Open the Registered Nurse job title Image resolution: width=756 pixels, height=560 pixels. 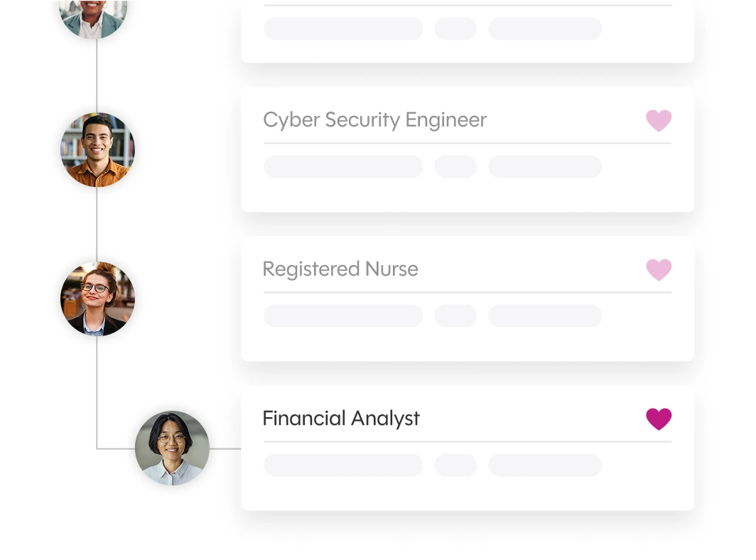pyautogui.click(x=340, y=269)
